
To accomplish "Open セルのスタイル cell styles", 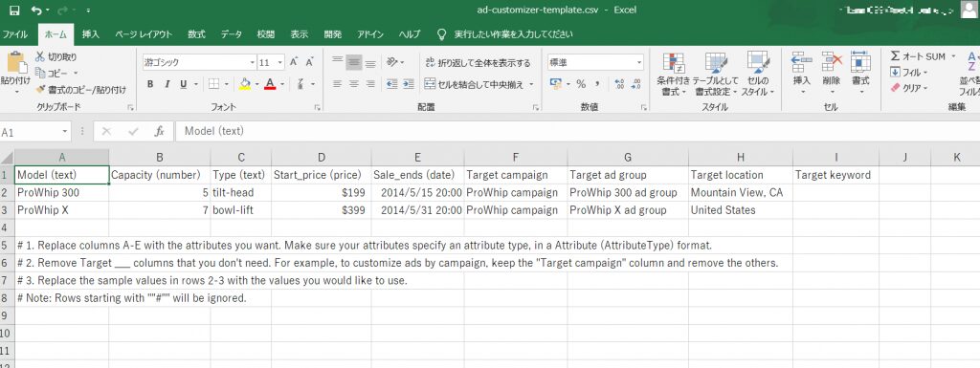I will point(758,74).
